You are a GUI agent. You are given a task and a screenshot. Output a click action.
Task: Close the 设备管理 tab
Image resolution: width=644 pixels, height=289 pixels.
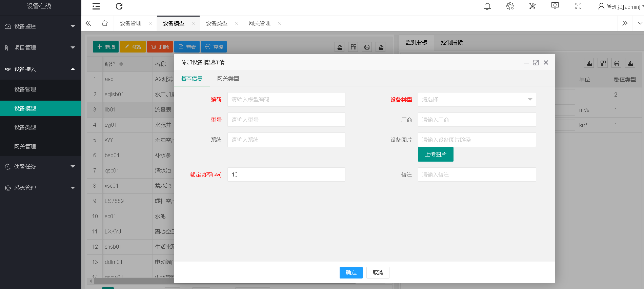[x=150, y=23]
